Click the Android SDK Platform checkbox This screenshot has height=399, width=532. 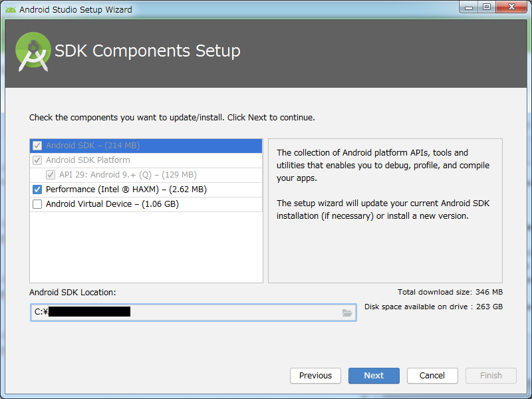(37, 160)
